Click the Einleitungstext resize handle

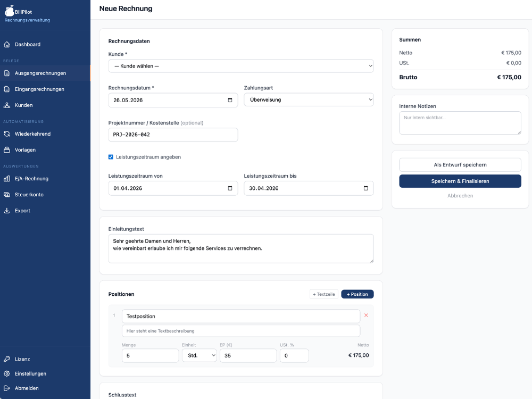pyautogui.click(x=371, y=261)
